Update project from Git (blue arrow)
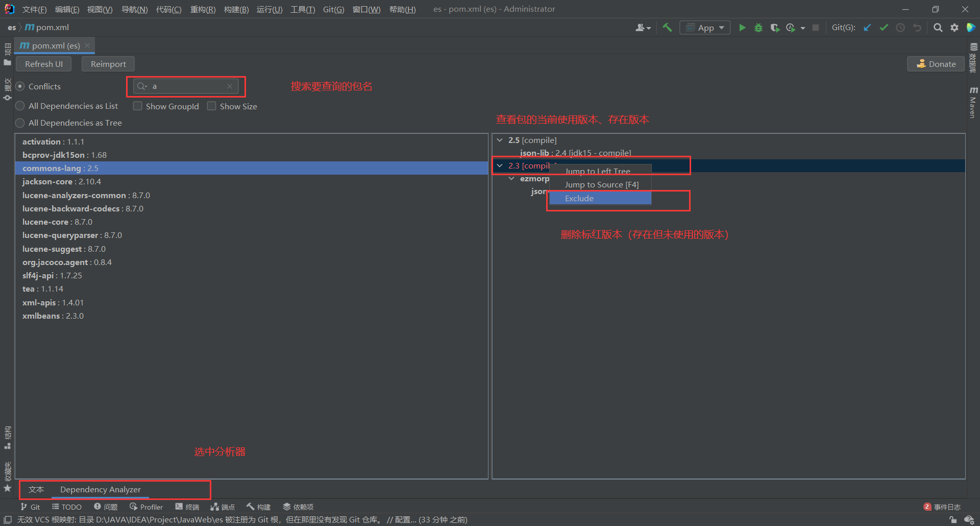This screenshot has height=526, width=980. pyautogui.click(x=867, y=28)
